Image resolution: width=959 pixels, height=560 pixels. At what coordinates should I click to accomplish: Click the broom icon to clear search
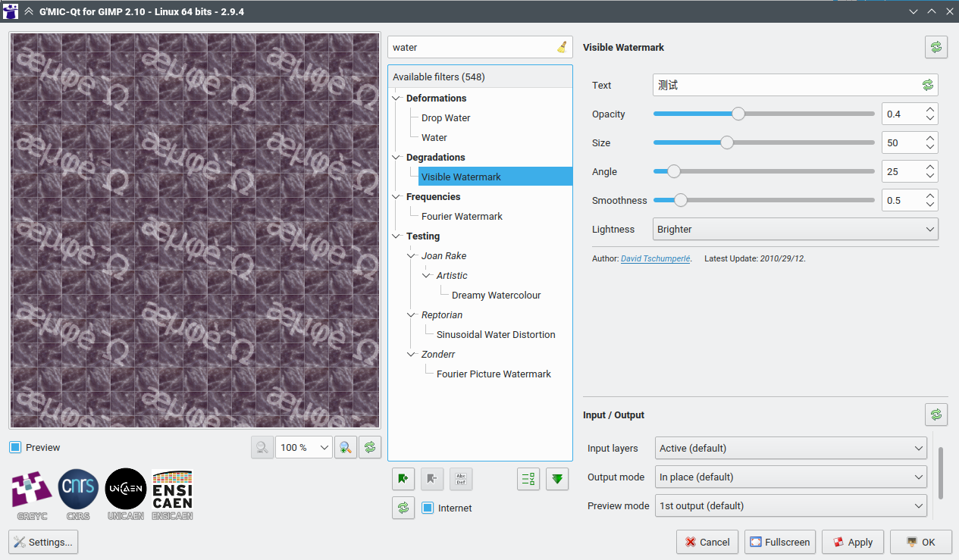[562, 47]
